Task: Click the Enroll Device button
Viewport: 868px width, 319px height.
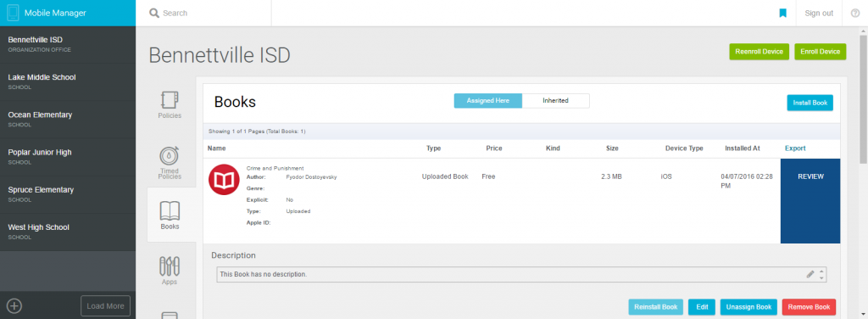Action: coord(820,52)
